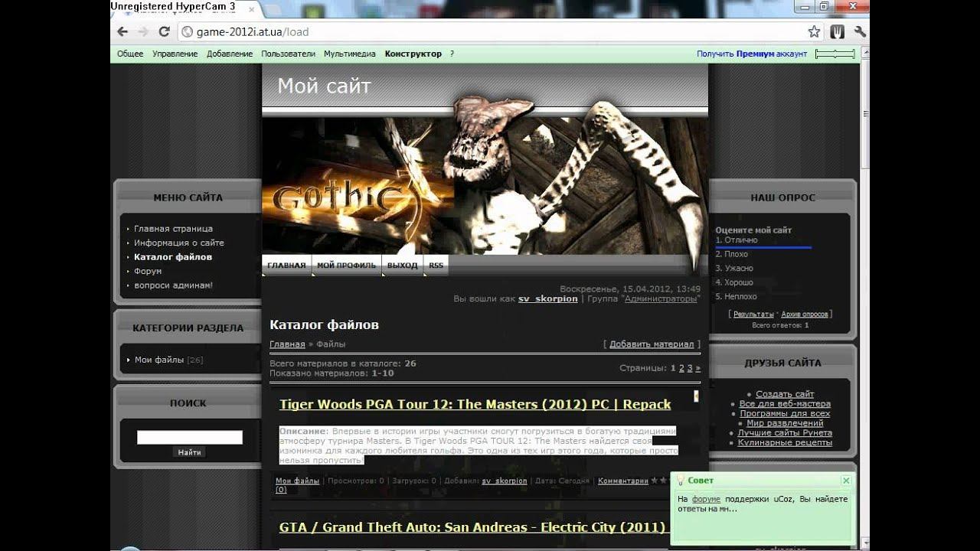This screenshot has width=980, height=551.
Task: Click the browser Forward arrow
Action: [142, 32]
